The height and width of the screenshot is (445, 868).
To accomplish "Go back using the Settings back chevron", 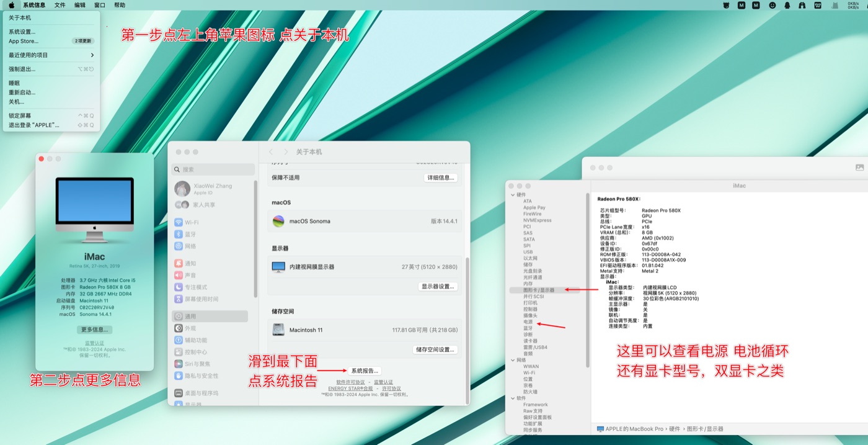I will pos(271,152).
